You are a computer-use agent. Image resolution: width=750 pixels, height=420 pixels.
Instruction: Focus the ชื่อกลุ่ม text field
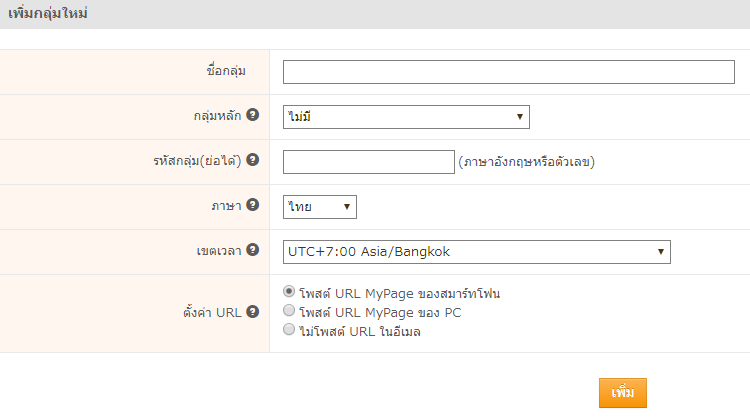(x=508, y=72)
